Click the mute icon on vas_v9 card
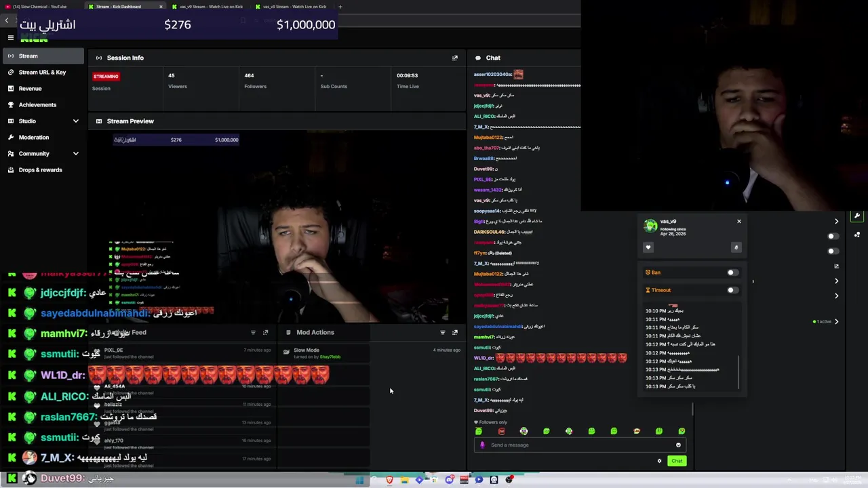The width and height of the screenshot is (868, 488). point(736,247)
